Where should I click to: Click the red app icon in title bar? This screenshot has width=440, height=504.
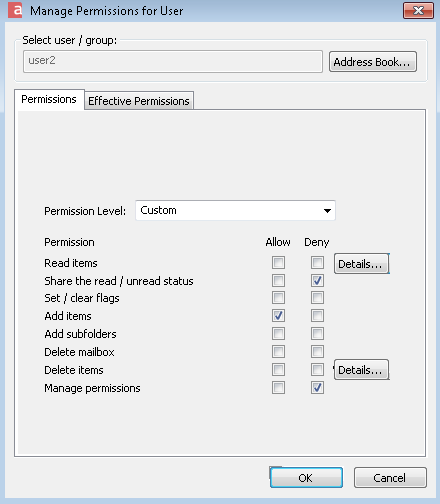pos(15,10)
